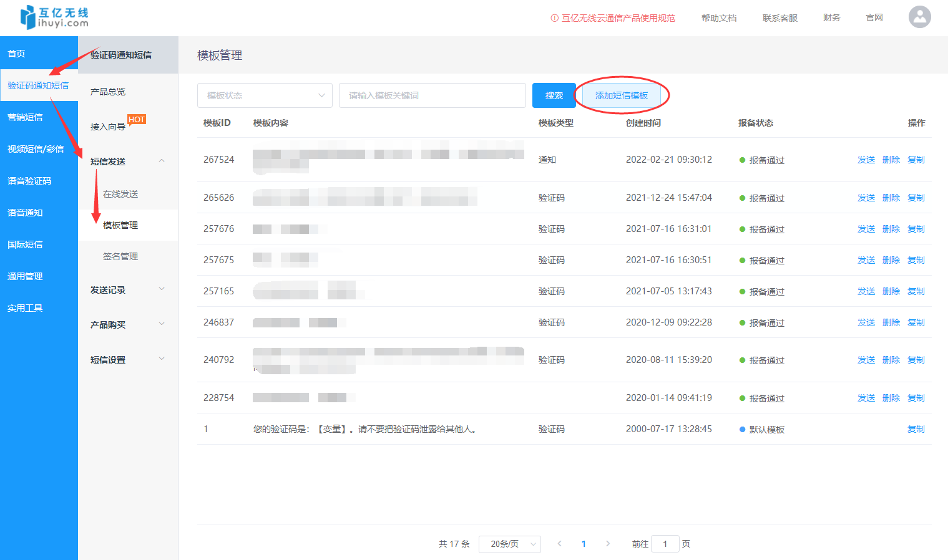Image resolution: width=948 pixels, height=560 pixels.
Task: Click 发送 for template 267524
Action: click(866, 159)
